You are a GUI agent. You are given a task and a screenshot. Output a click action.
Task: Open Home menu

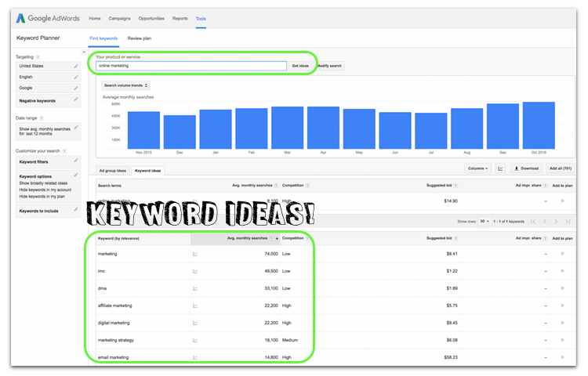point(95,18)
